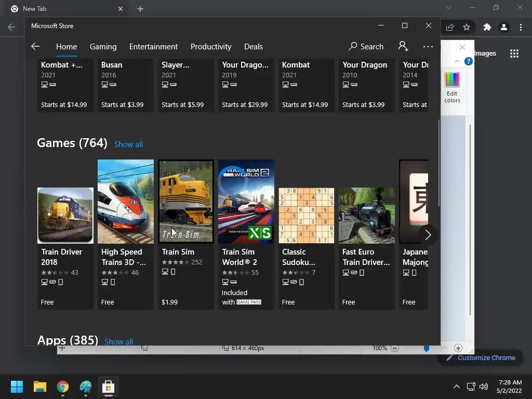Click Microsoft Store vertical scrollbar
This screenshot has width=532, height=399.
[438, 163]
